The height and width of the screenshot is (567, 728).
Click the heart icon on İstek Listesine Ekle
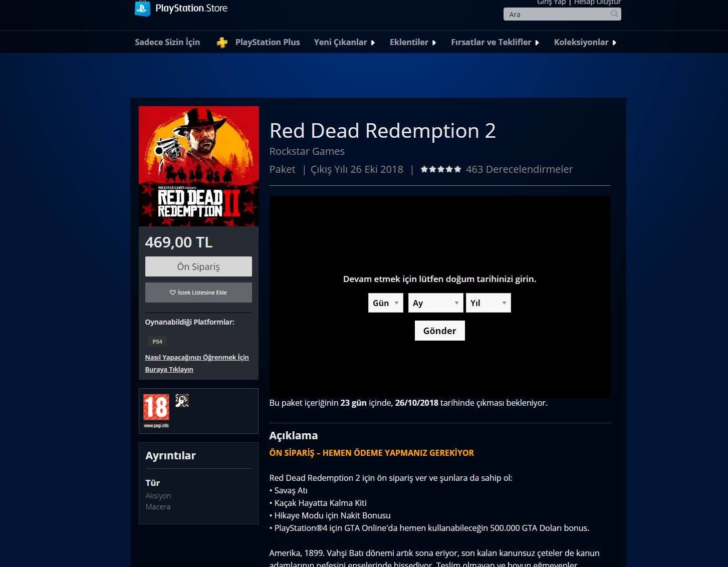(173, 293)
